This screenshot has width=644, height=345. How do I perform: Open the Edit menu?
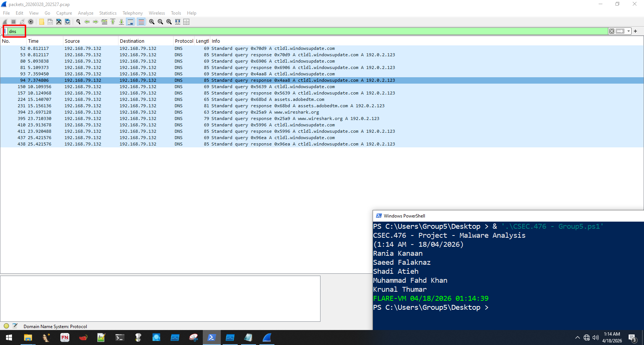(19, 13)
